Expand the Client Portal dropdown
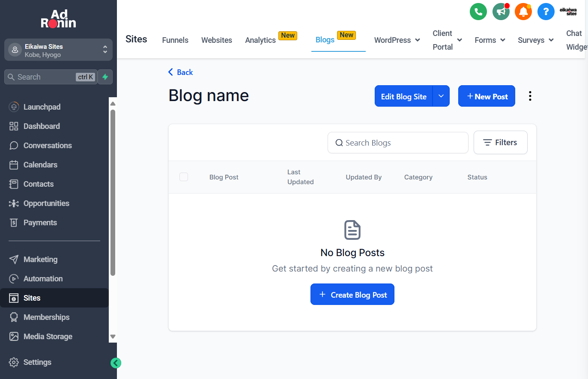The width and height of the screenshot is (588, 379). click(x=460, y=40)
